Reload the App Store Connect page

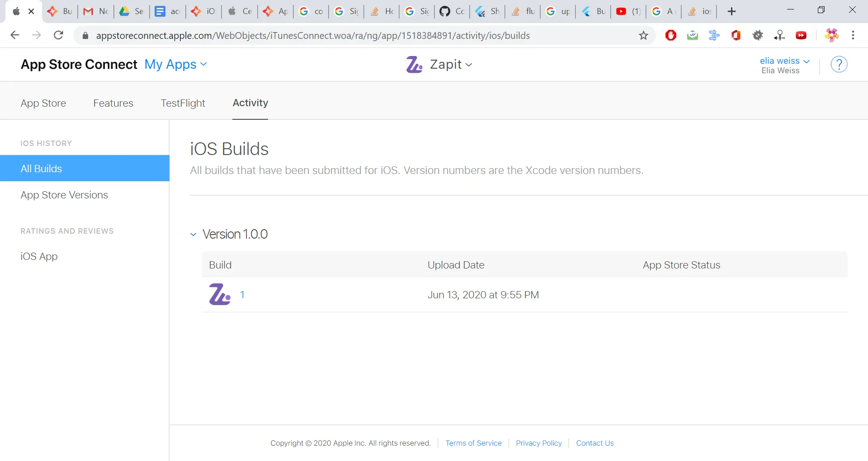pyautogui.click(x=58, y=35)
